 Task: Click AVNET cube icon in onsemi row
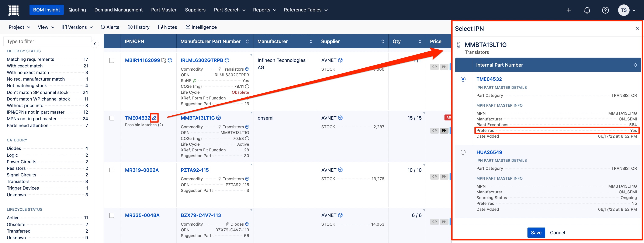pos(340,118)
